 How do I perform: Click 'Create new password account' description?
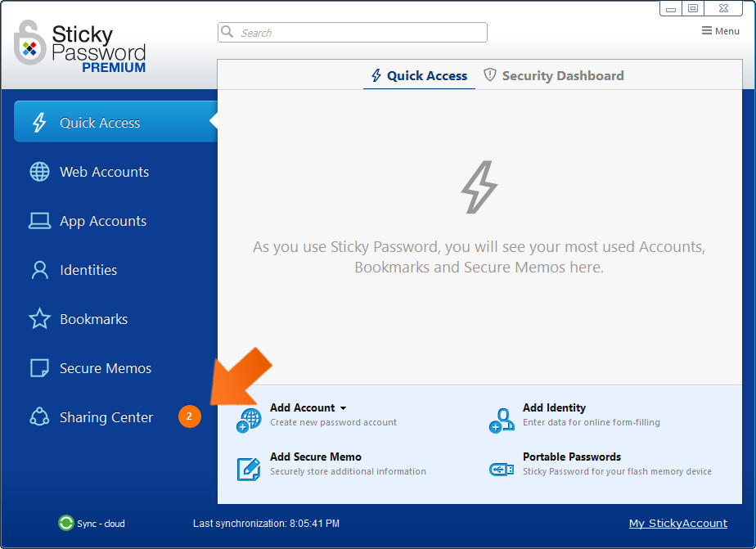pos(333,422)
